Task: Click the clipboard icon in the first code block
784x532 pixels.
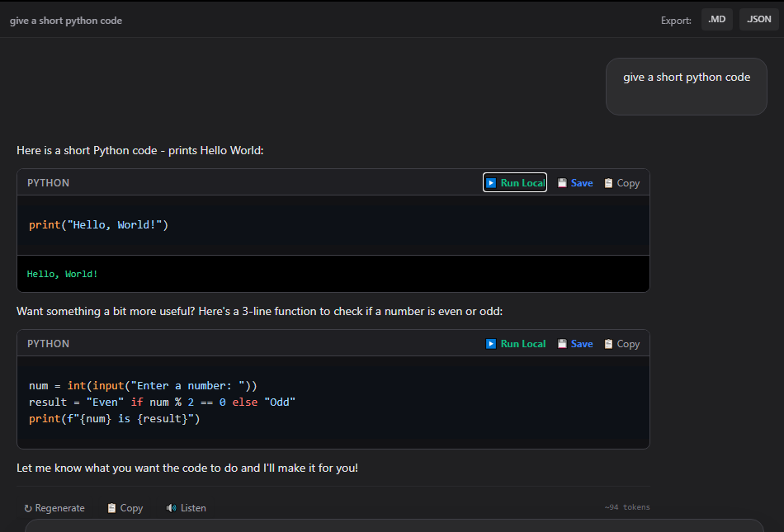Action: [x=608, y=183]
